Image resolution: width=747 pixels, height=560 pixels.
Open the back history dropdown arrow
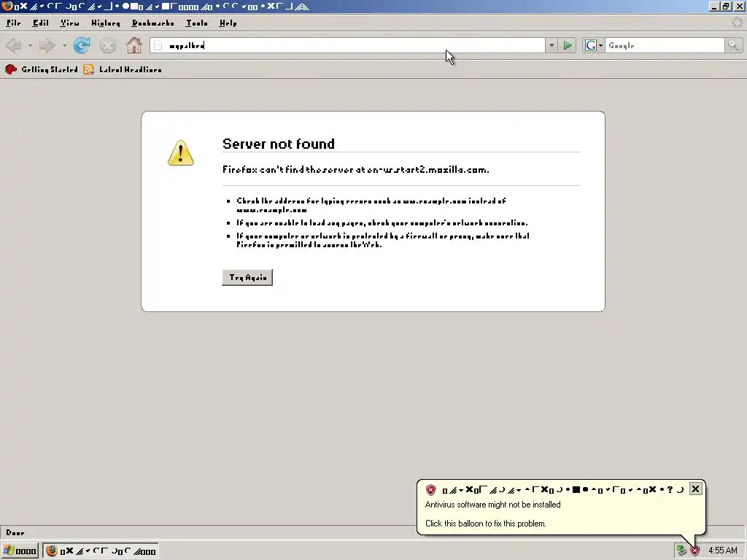click(x=29, y=46)
